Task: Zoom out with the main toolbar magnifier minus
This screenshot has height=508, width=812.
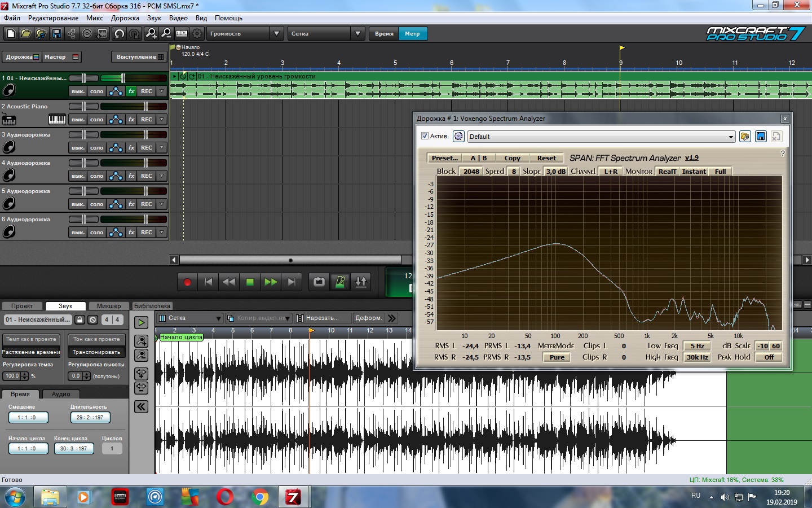Action: coord(166,34)
